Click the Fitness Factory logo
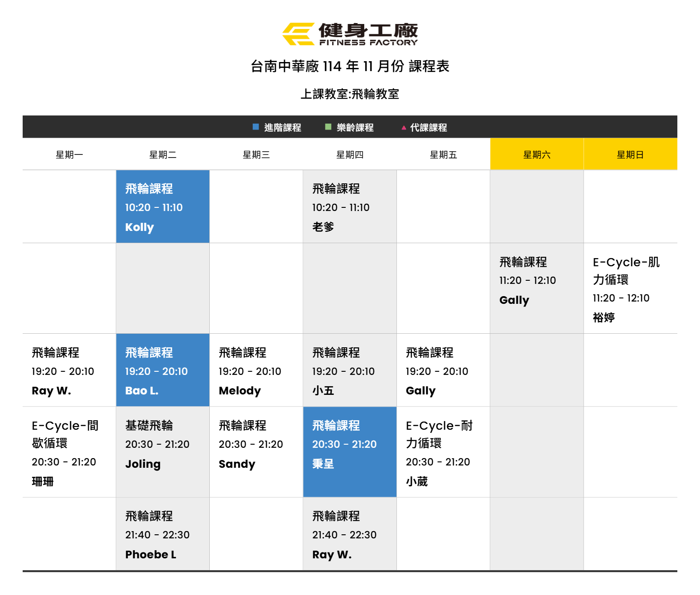The height and width of the screenshot is (595, 700). point(350,34)
